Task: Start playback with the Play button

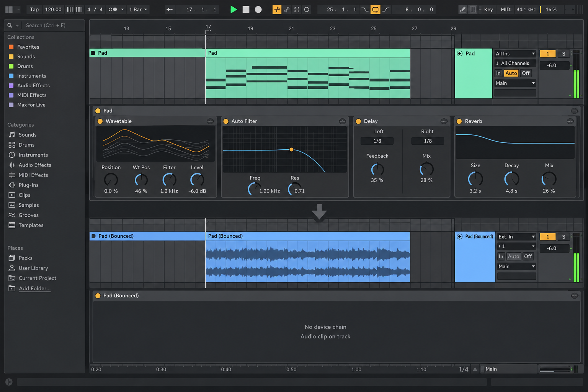Action: point(234,10)
